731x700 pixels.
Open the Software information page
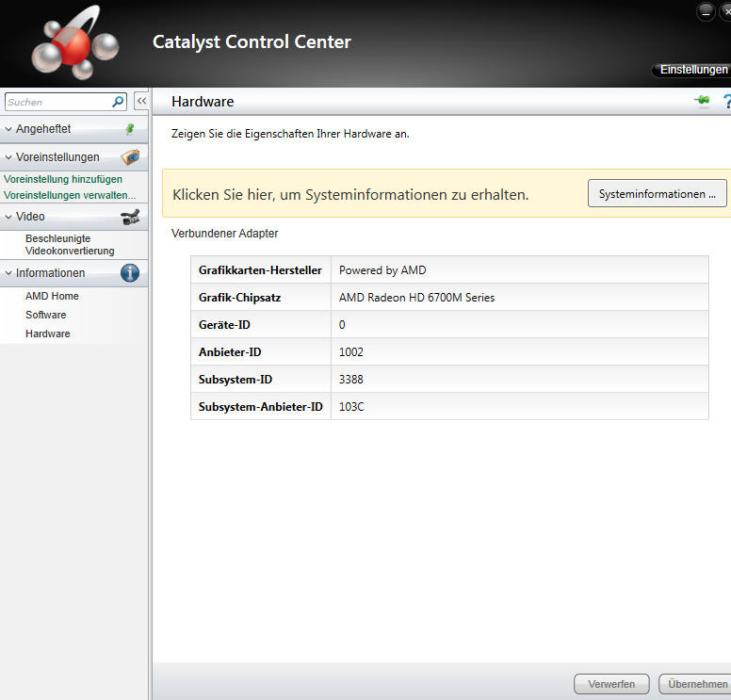pyautogui.click(x=45, y=315)
